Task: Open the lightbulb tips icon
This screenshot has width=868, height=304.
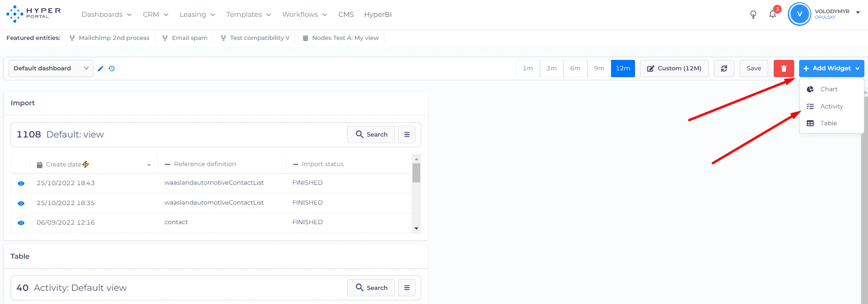Action: click(x=753, y=15)
